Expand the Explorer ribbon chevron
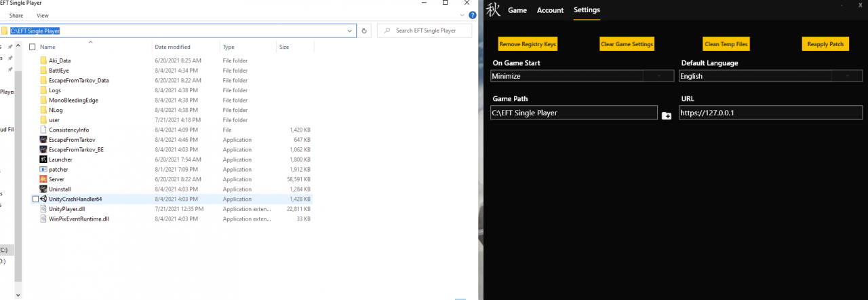Screen dimensions: 868x300 pyautogui.click(x=464, y=15)
